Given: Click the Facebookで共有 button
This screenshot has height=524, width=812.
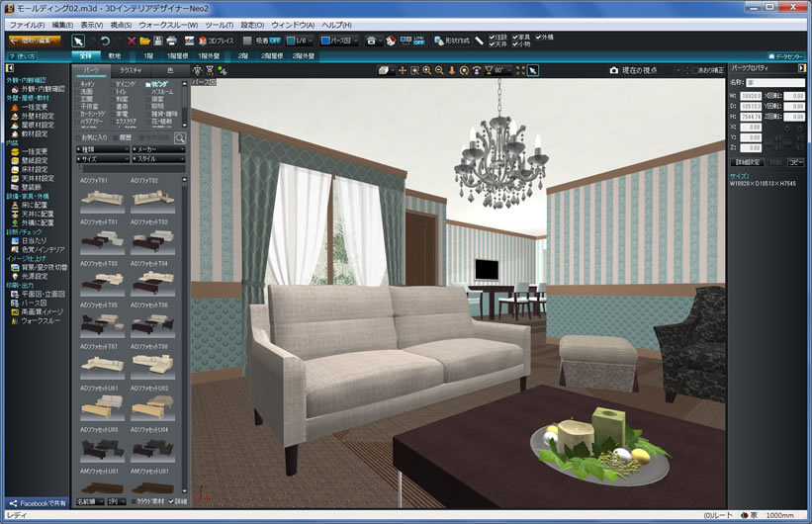Looking at the screenshot, I should tap(36, 504).
